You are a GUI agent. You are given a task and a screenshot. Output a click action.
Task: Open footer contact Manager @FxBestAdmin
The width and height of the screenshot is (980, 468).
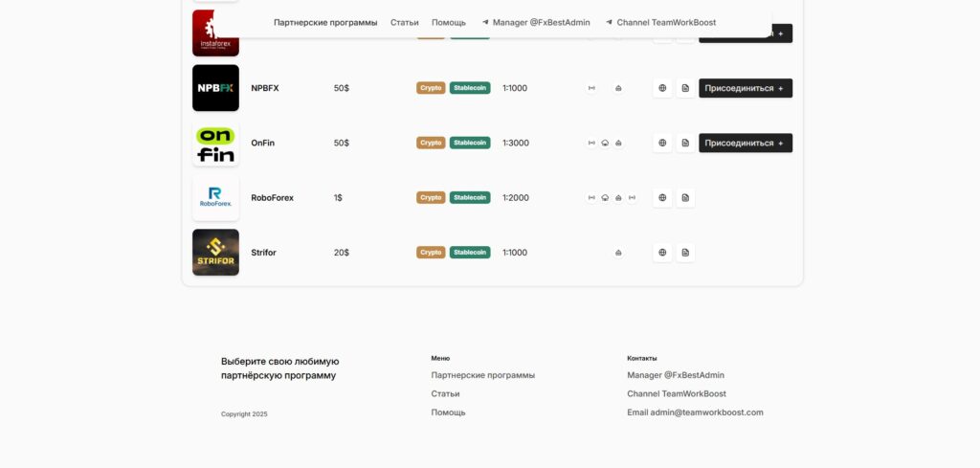click(676, 375)
